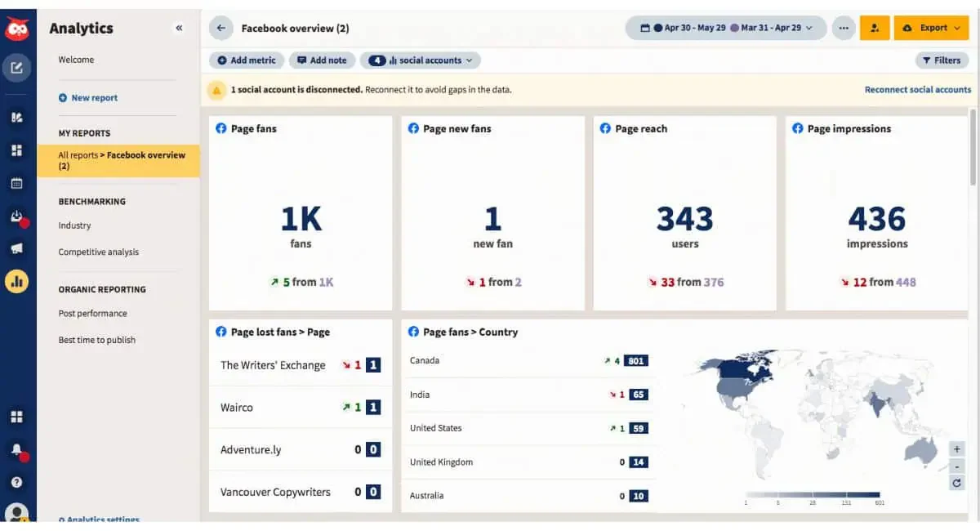Click the share report user icon
Image resolution: width=980 pixels, height=531 pixels.
pos(875,28)
